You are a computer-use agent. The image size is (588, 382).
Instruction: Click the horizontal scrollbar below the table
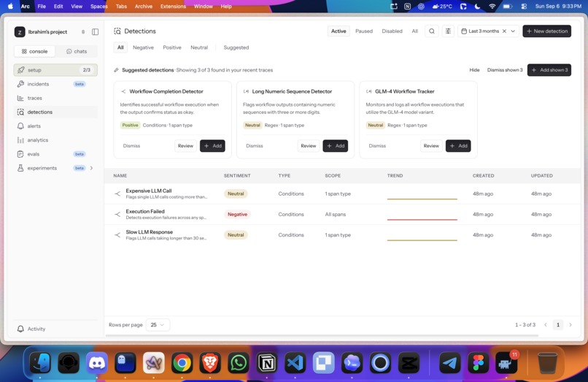(x=322, y=335)
